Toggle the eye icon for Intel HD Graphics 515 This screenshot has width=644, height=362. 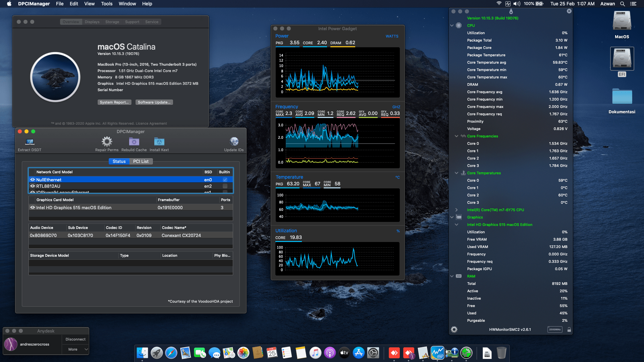tap(32, 207)
